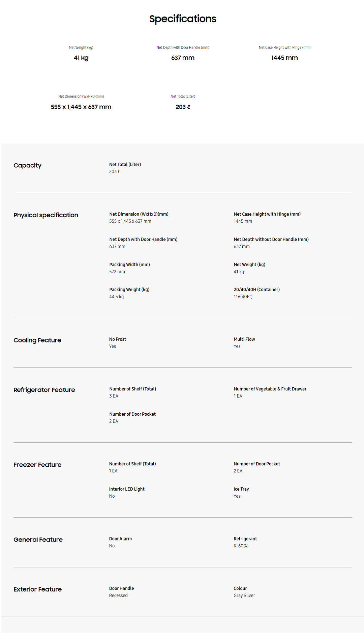Click the 637 mm depth summary value

183,58
